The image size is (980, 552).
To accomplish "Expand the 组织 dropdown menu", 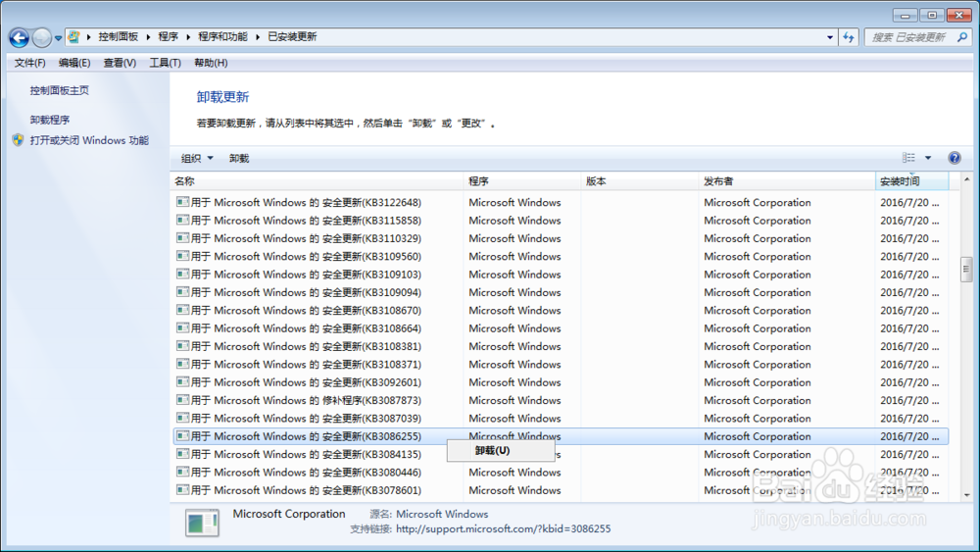I will pos(197,158).
